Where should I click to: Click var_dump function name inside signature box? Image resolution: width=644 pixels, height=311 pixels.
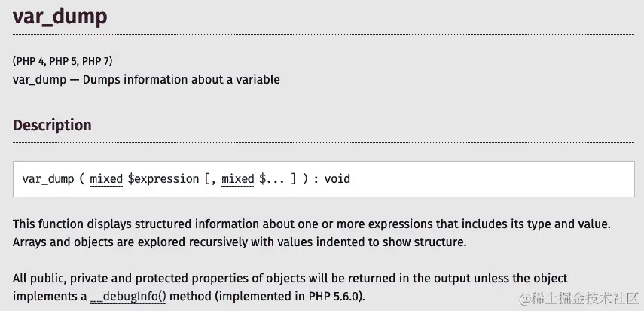[48, 179]
